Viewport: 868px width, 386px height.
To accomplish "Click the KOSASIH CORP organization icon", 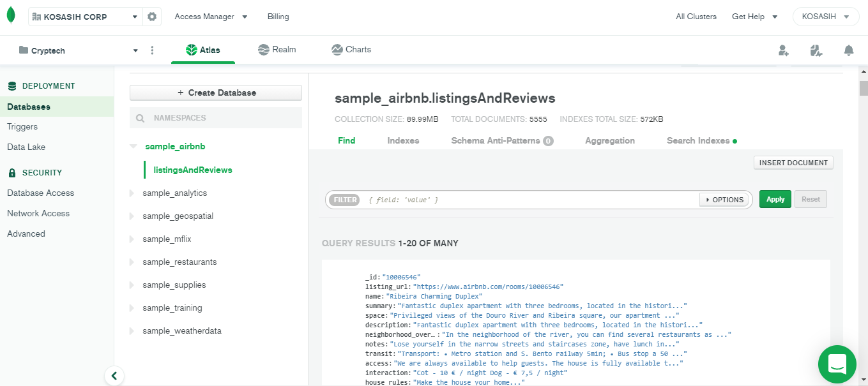I will click(36, 17).
